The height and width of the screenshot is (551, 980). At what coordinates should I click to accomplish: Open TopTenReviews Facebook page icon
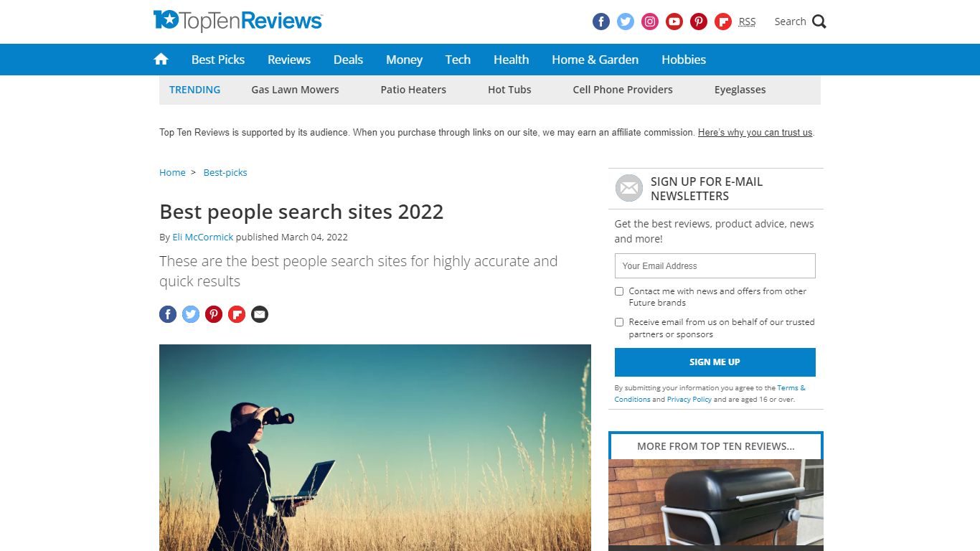click(x=600, y=22)
